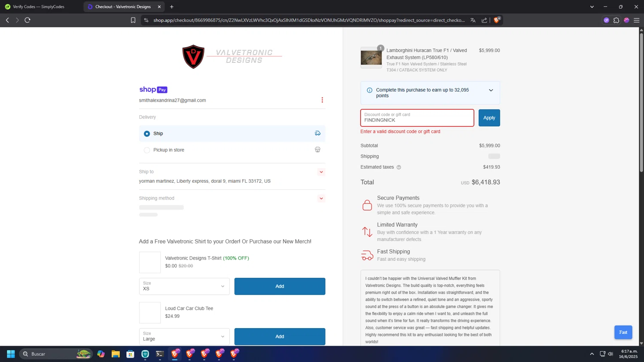Click the page vertical scrollbar

coord(641,103)
